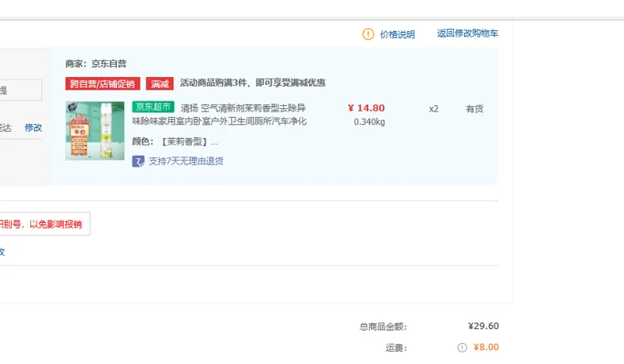Click the 颜色:【茉莉香型】 attribute text
The width and height of the screenshot is (624, 364).
[175, 142]
